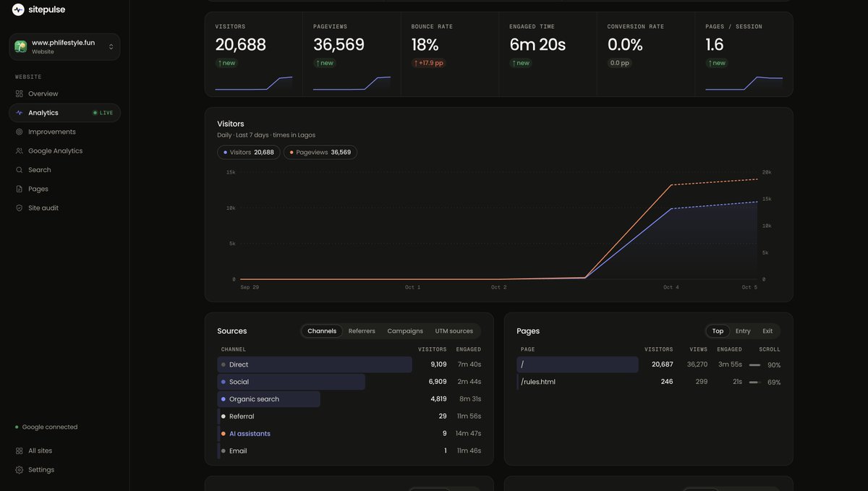The image size is (868, 491).
Task: Open the AI assistants channel link
Action: [250, 434]
